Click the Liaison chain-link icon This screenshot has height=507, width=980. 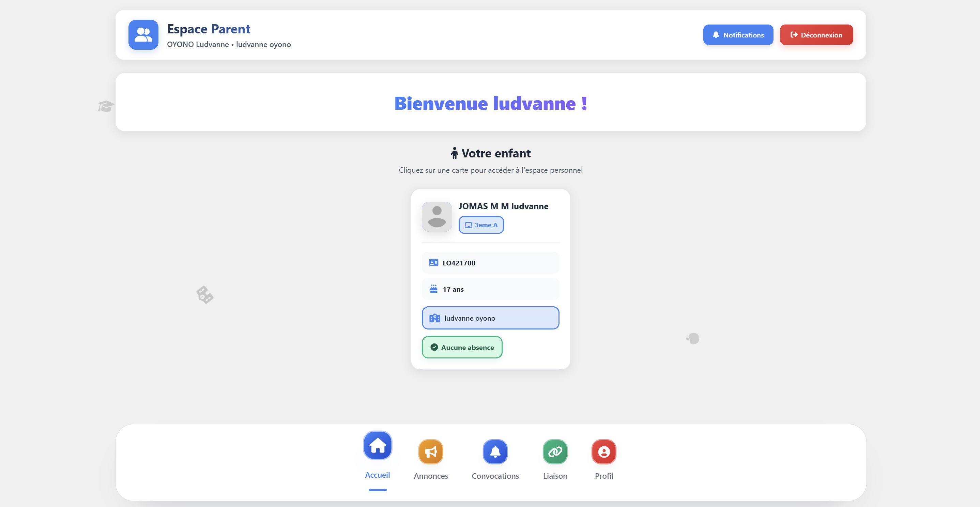[x=555, y=452]
